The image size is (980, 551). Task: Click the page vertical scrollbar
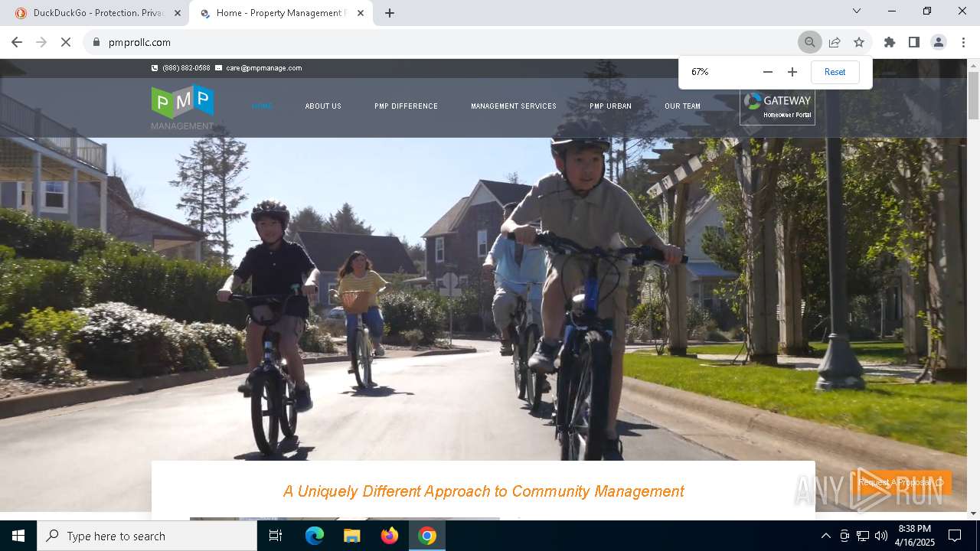point(973,96)
